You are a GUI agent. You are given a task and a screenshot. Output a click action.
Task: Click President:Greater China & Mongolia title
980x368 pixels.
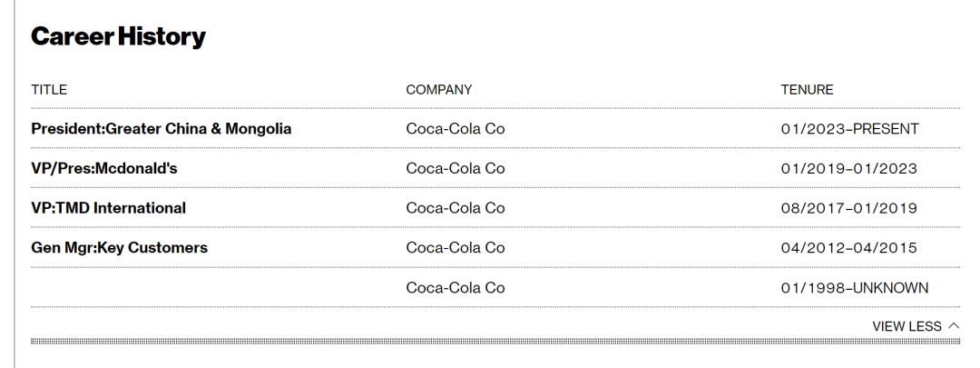(162, 129)
